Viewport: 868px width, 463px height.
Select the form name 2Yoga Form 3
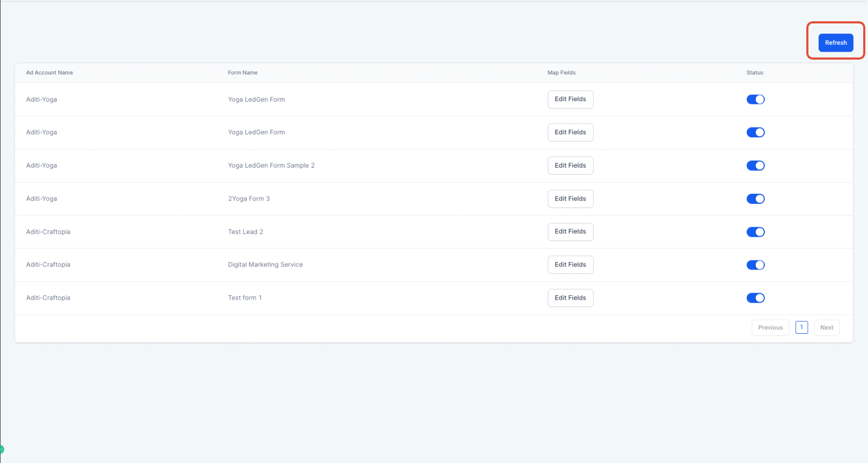click(x=249, y=199)
